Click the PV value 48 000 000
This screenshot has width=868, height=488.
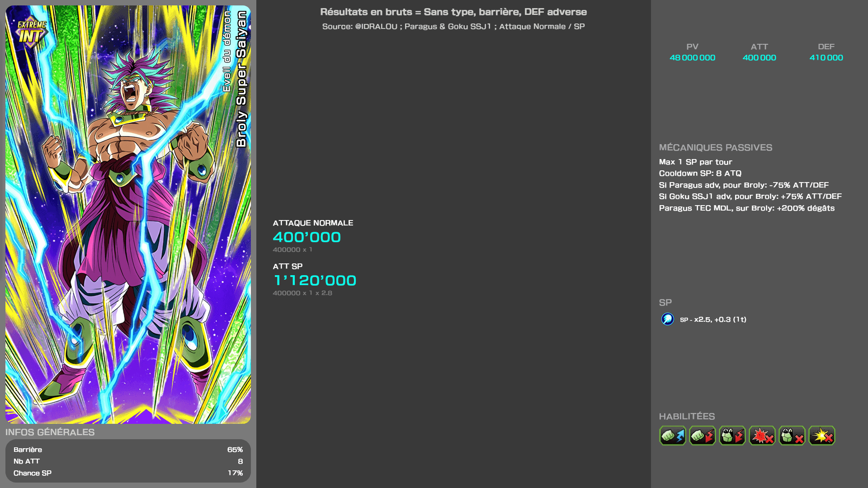[692, 58]
